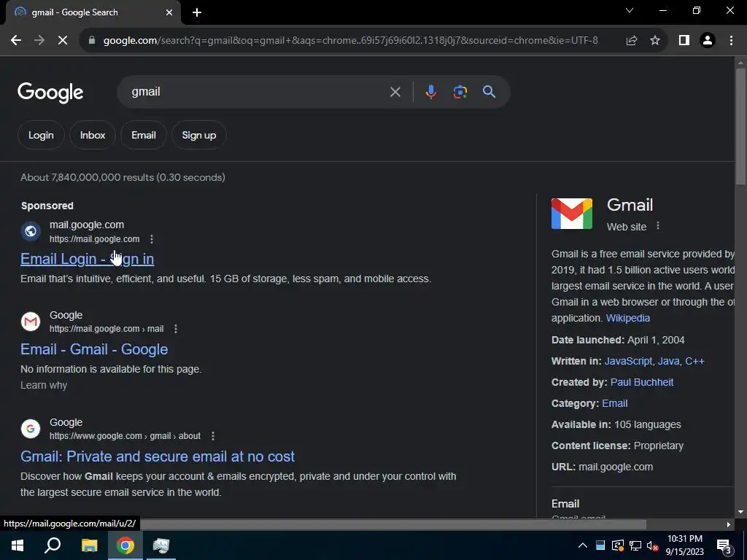
Task: Bookmark this tab with star icon
Action: coord(655,41)
